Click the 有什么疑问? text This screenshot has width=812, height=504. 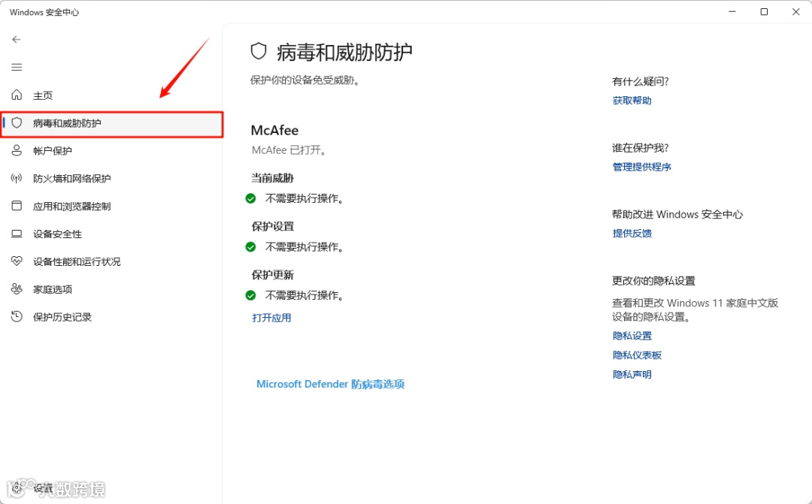pyautogui.click(x=640, y=81)
